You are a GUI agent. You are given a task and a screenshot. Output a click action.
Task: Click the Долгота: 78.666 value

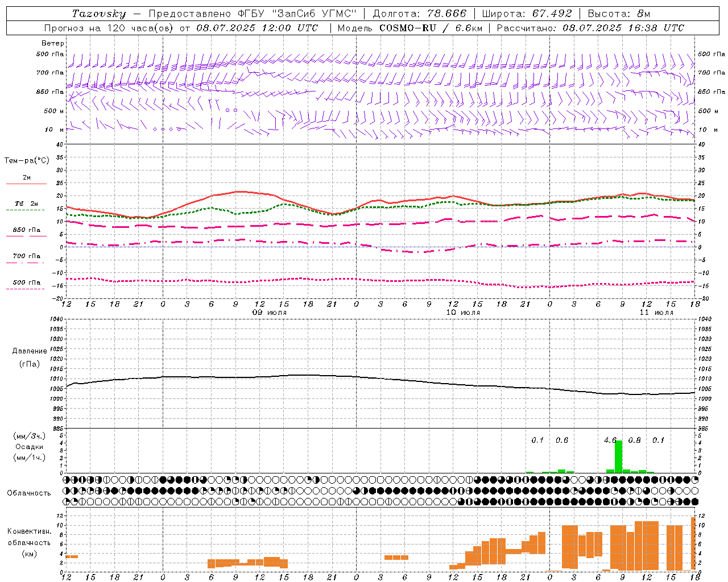420,14
